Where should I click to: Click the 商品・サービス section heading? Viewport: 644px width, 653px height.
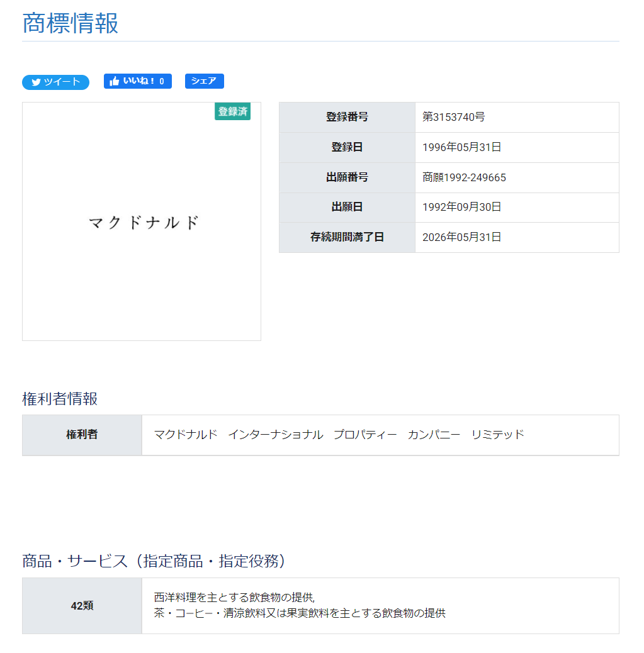click(x=154, y=561)
